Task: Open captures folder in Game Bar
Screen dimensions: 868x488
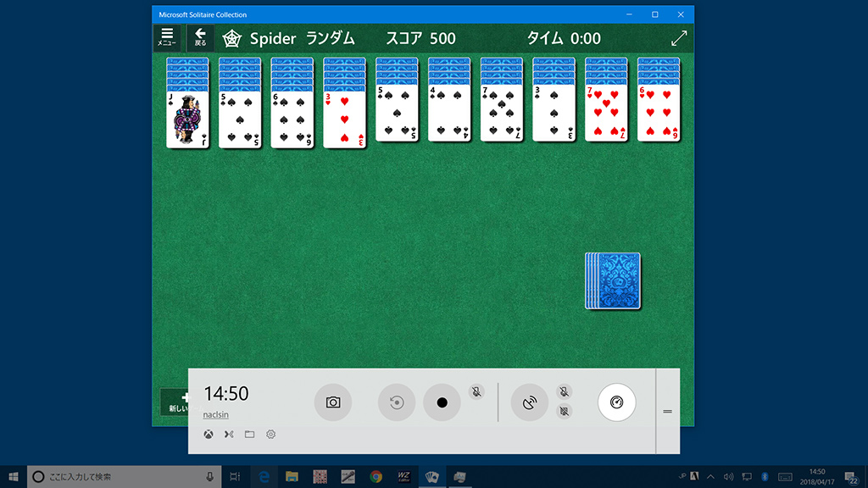Action: (249, 435)
